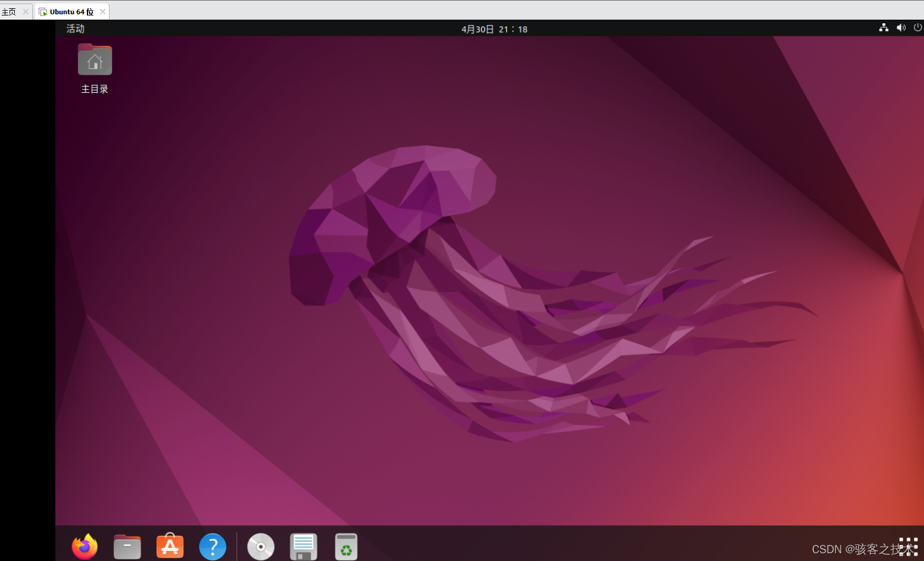Viewport: 924px width, 561px height.
Task: Close the Ubuntu 64 位 tab
Action: (102, 12)
